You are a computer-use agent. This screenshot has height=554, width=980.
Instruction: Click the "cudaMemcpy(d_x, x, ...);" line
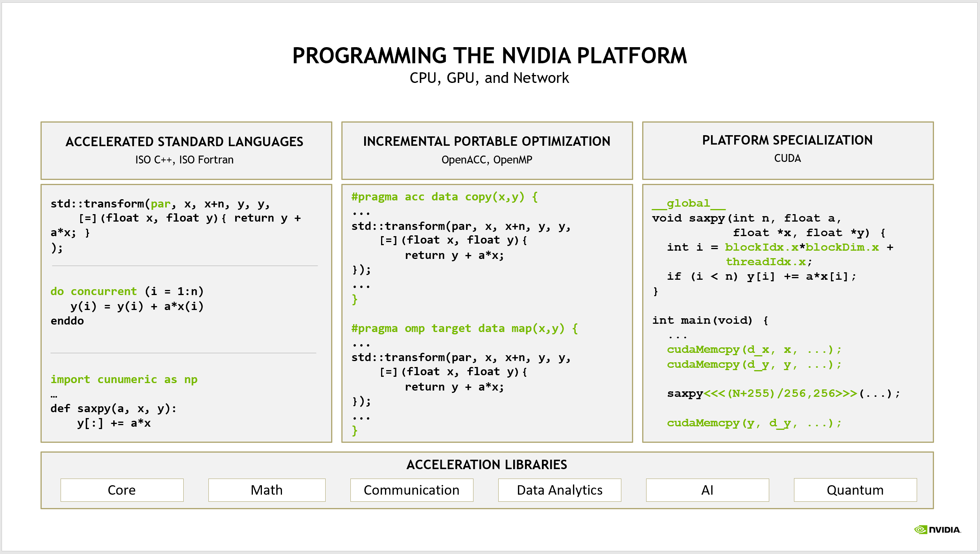pos(754,350)
